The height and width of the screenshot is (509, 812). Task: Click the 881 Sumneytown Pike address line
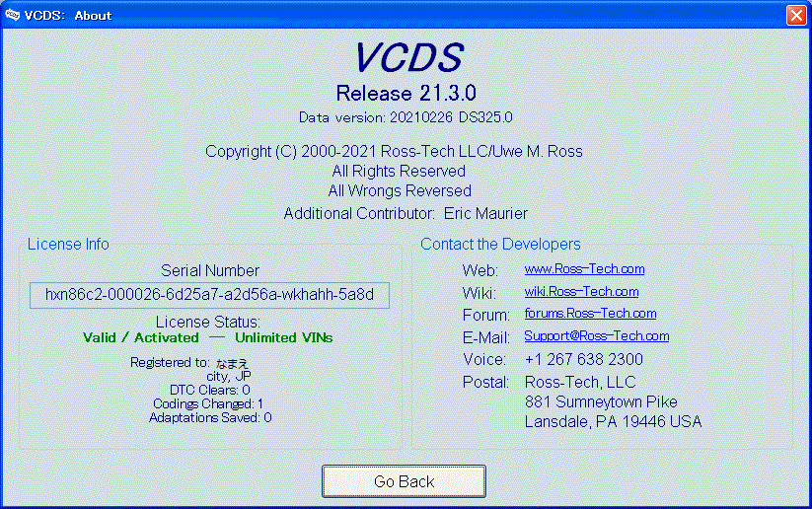point(601,401)
